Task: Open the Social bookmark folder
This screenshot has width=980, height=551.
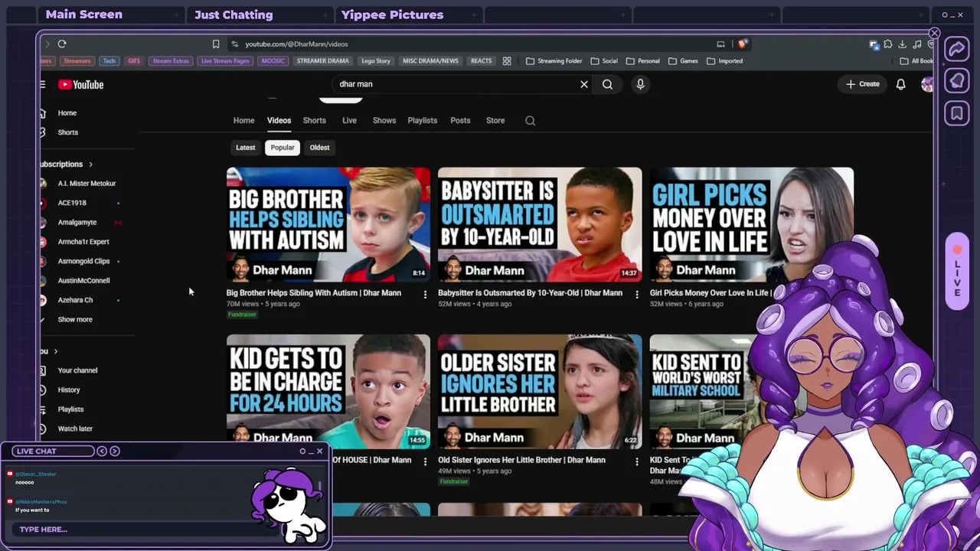Action: tap(604, 61)
